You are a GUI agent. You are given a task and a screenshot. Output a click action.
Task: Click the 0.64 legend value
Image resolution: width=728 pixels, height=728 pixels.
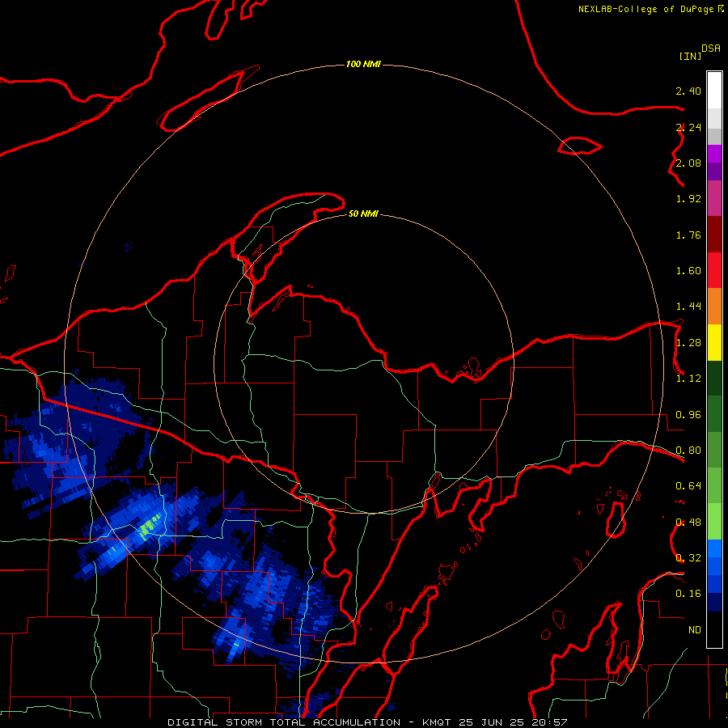click(688, 486)
